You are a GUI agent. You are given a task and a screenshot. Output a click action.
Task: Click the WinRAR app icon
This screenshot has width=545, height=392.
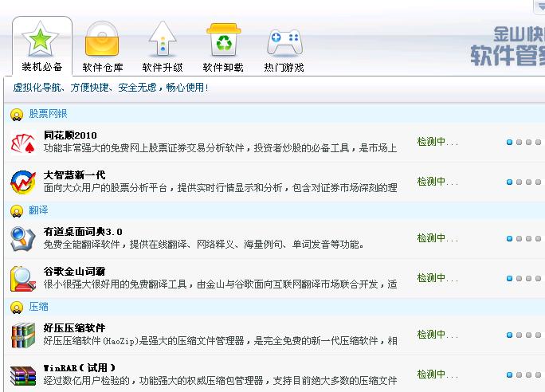[x=22, y=374]
